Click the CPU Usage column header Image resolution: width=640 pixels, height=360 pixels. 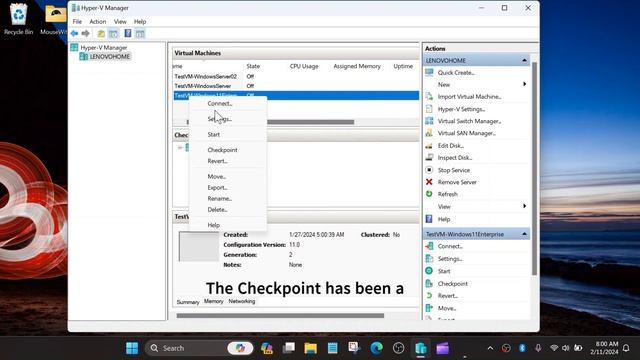[304, 66]
